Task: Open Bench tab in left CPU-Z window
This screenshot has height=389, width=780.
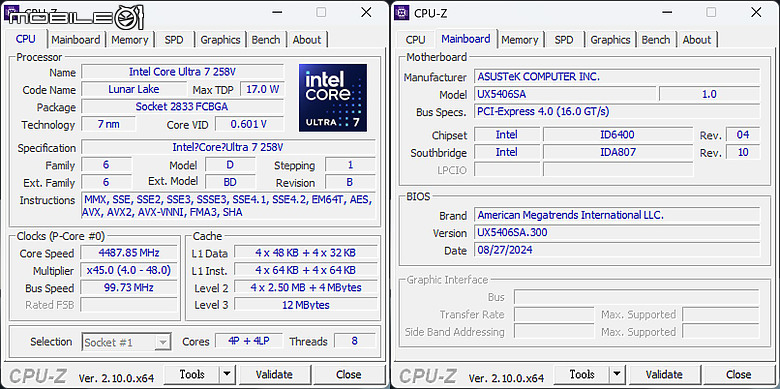Action: click(x=266, y=40)
